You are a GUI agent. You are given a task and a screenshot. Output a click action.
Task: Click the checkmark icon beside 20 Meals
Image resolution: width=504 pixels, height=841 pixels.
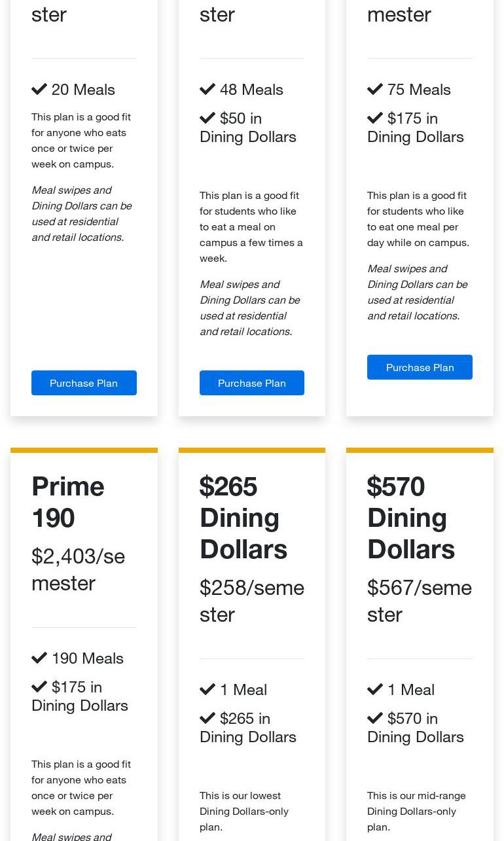[39, 89]
